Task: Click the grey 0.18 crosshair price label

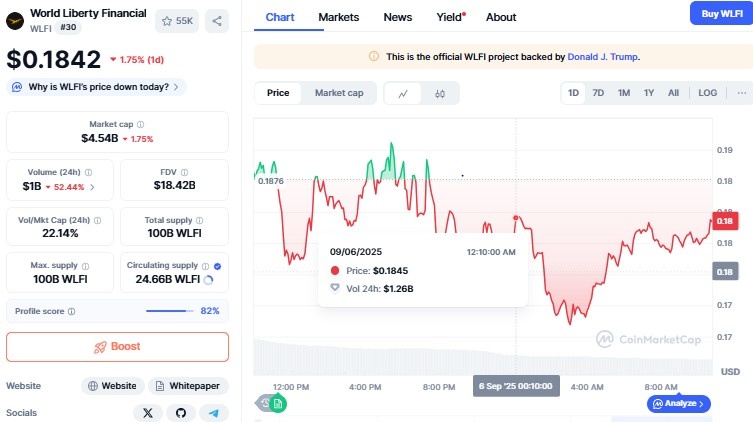Action: pyautogui.click(x=725, y=272)
